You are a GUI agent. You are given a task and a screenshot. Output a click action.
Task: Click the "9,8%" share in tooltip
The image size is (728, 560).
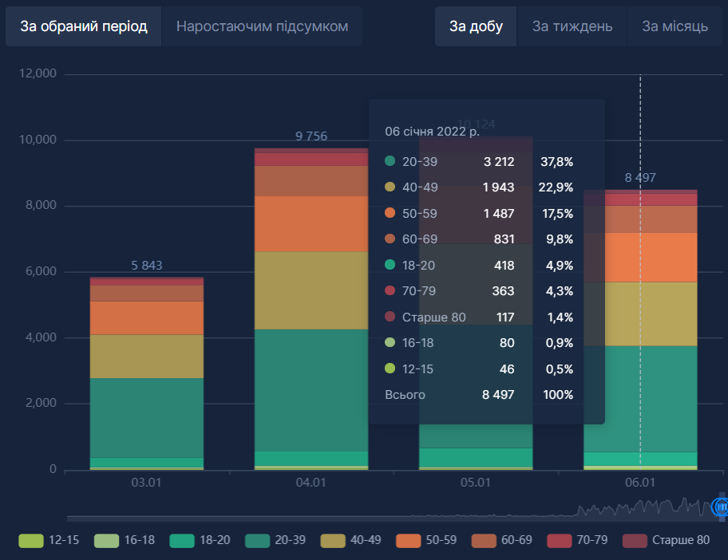(x=560, y=239)
